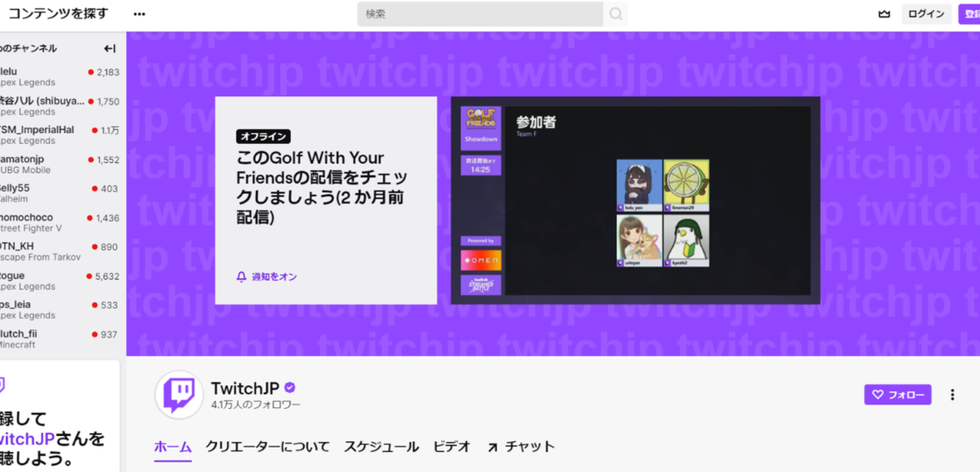Select the ホーム tab

pyautogui.click(x=174, y=447)
